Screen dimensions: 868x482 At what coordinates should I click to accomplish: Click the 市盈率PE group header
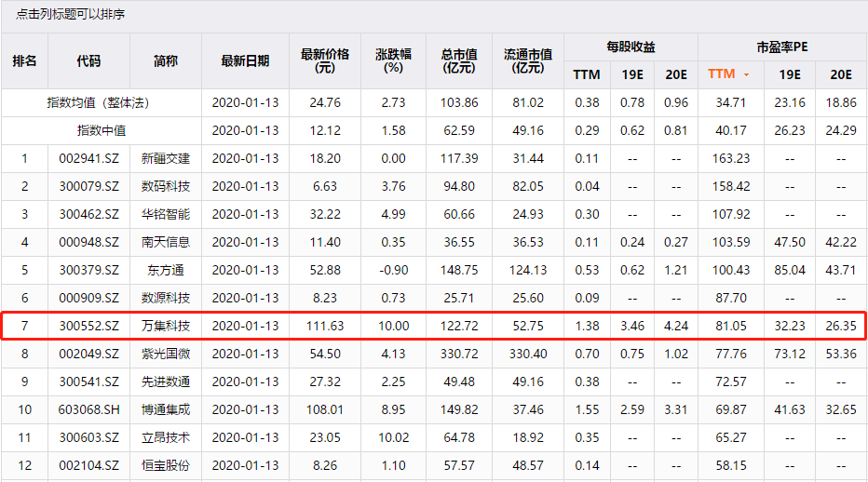coord(782,47)
